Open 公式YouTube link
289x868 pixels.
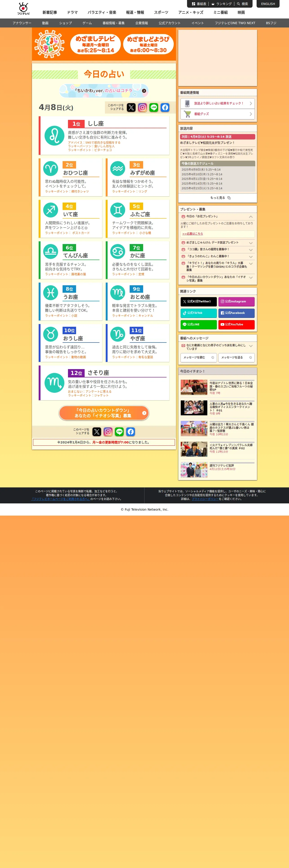click(x=236, y=324)
